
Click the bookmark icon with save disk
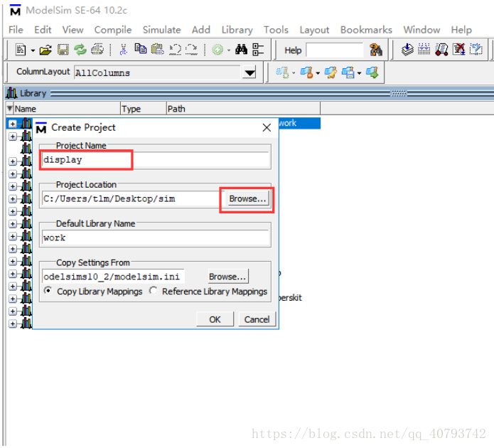click(348, 73)
